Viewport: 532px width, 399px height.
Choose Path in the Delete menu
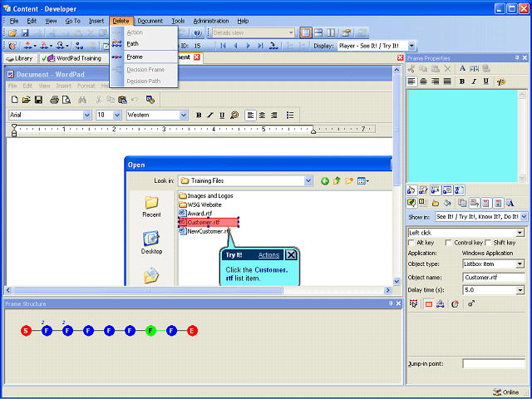(144, 44)
